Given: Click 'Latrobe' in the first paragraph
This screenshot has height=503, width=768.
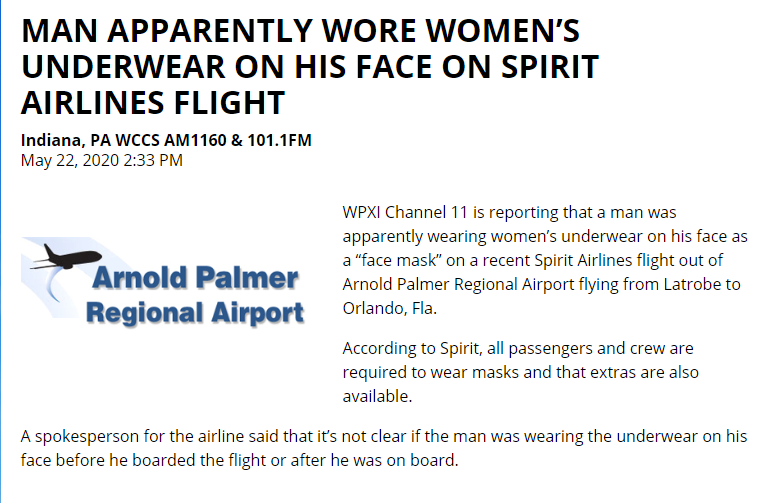Looking at the screenshot, I should point(692,284).
